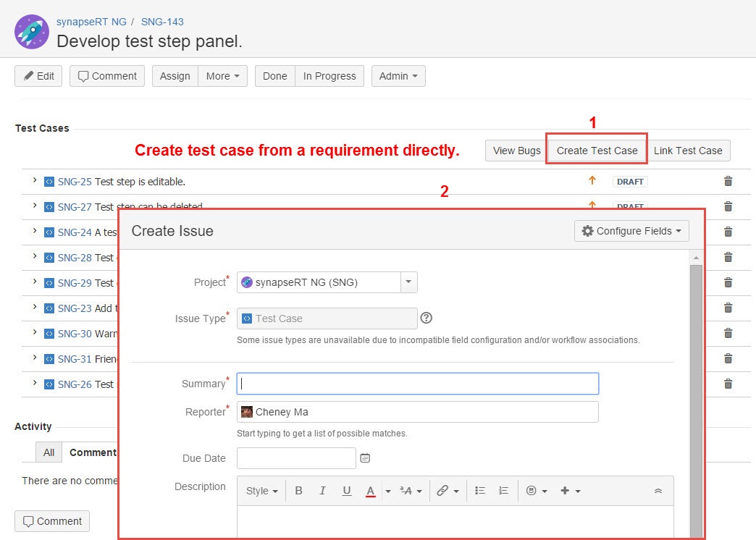Delete test case SNG-25 with trash icon

tap(728, 182)
